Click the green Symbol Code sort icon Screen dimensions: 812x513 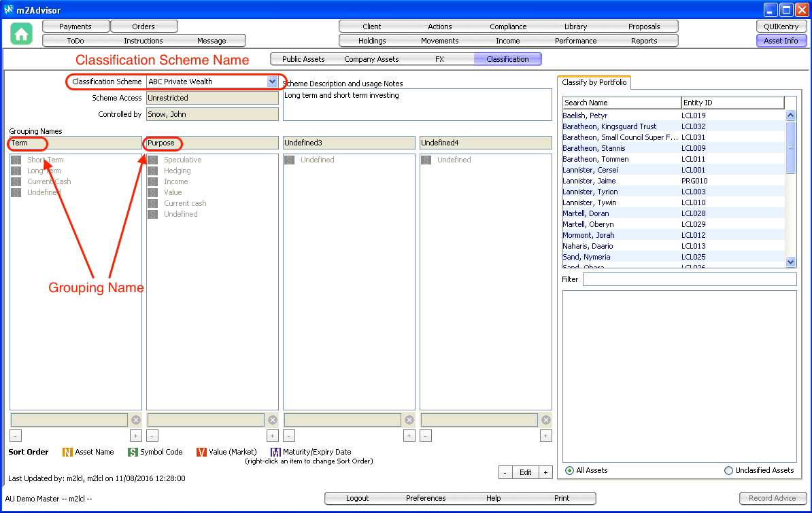point(133,452)
